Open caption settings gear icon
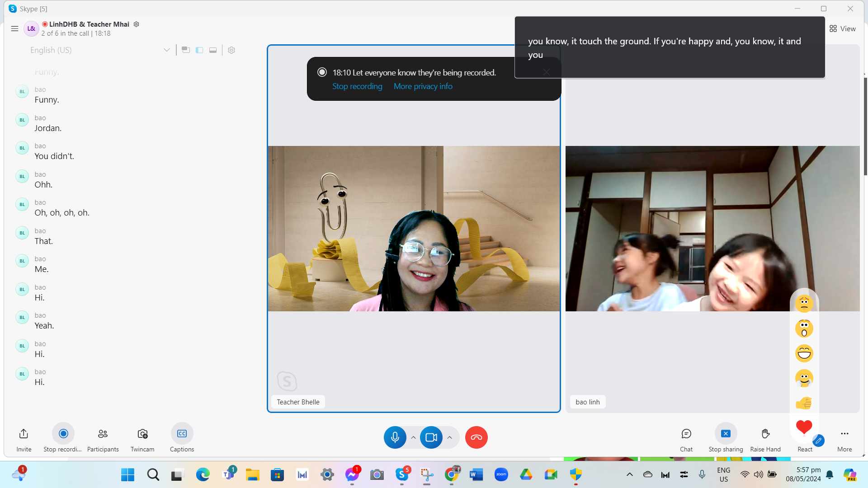The image size is (868, 488). (x=231, y=50)
